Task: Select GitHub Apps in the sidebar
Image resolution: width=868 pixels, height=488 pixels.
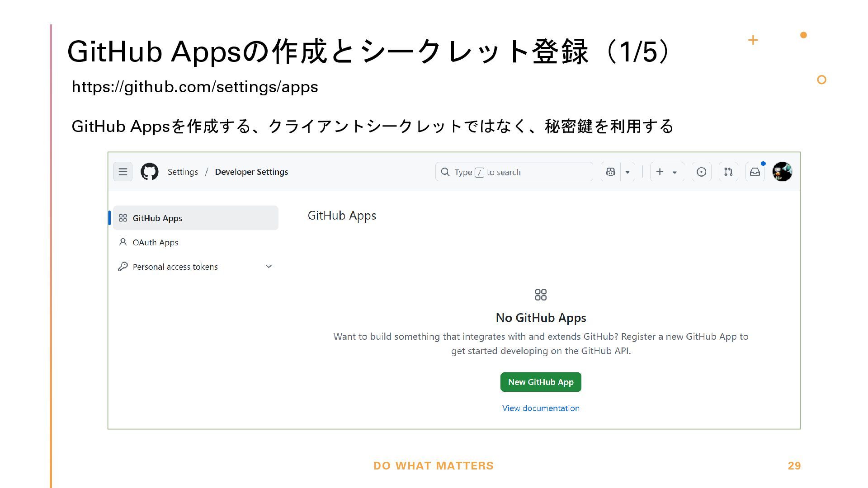Action: tap(196, 218)
